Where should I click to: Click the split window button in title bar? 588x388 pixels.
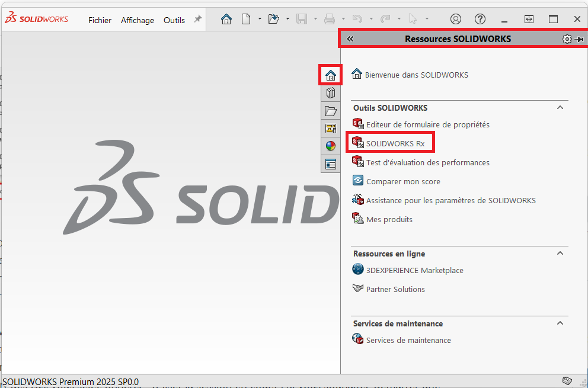pos(529,19)
